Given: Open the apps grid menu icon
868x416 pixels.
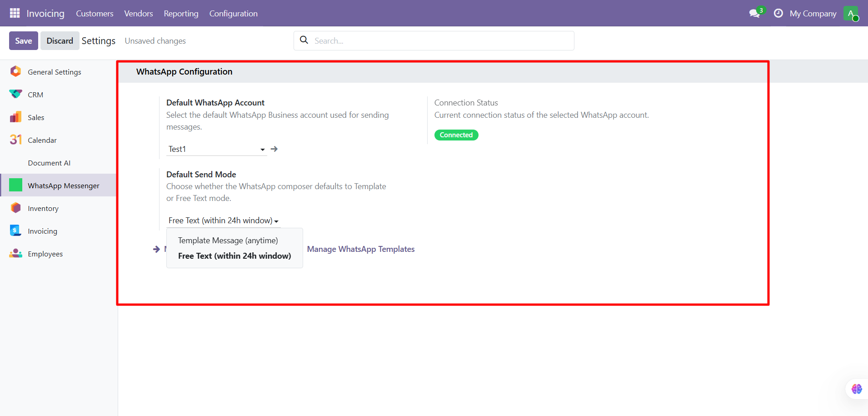Looking at the screenshot, I should point(15,13).
